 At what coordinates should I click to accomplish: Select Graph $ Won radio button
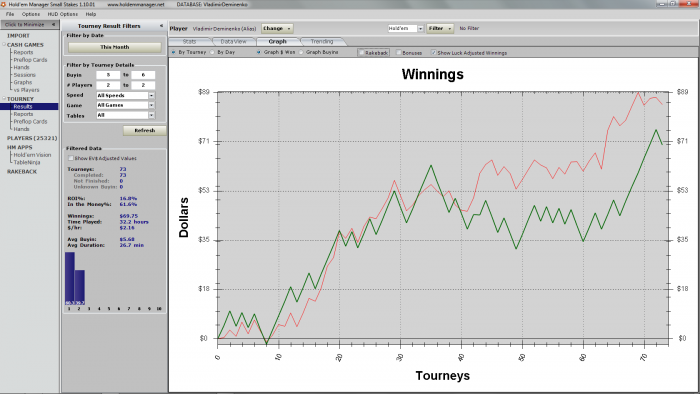258,52
